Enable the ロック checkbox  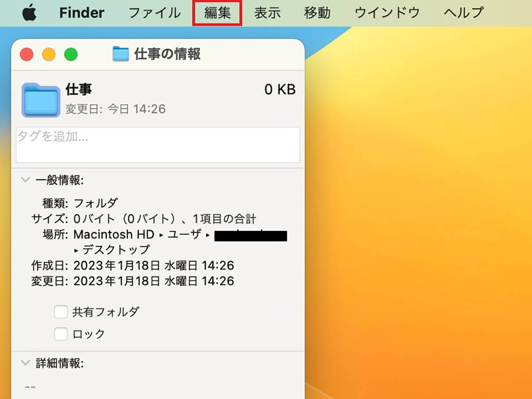(61, 334)
